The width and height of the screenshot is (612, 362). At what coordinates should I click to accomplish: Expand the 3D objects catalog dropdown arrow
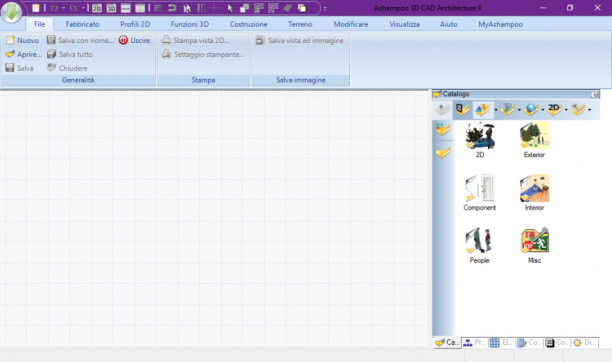496,110
